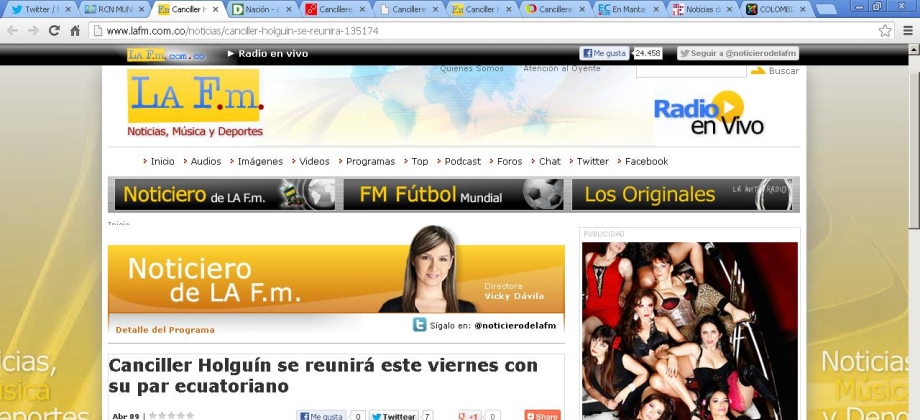Open Programas in the navigation menu
Screen dimensions: 920x420
(x=370, y=161)
